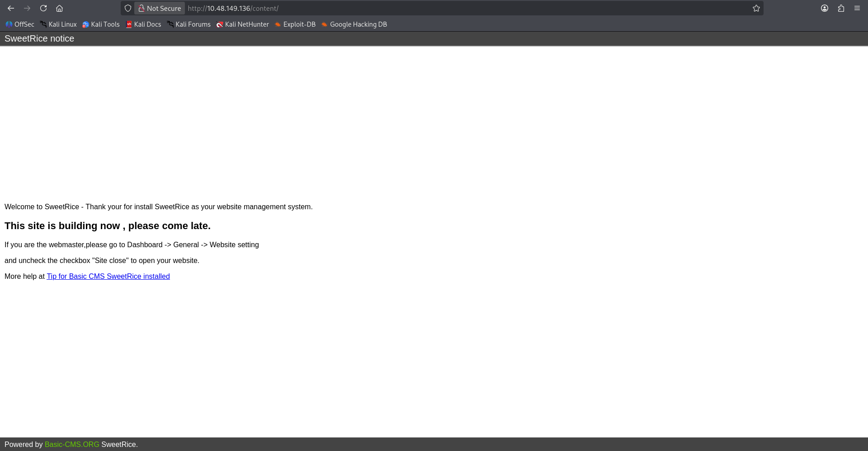Click the 'Welcome to SweetRice' paragraph
The height and width of the screenshot is (451, 868).
(159, 207)
